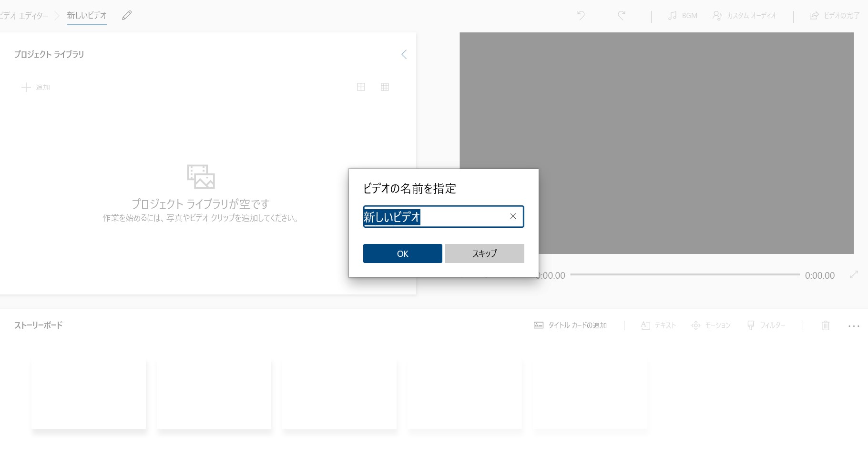Switch library to small grid view

[x=385, y=87]
